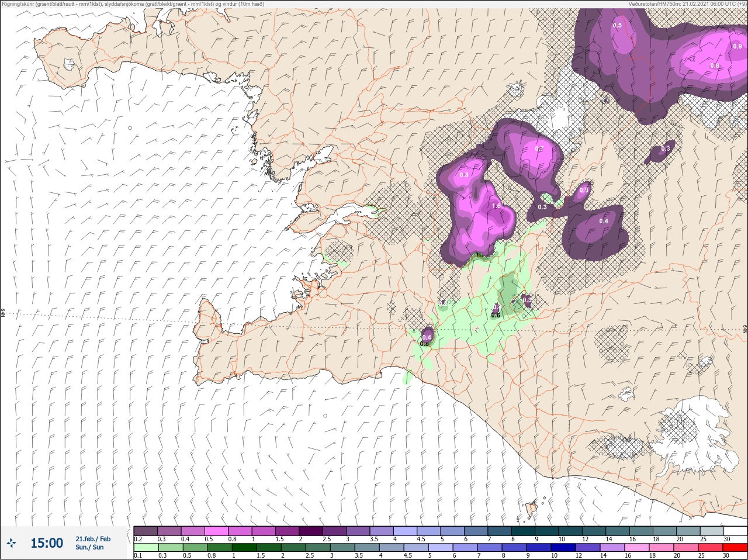The image size is (748, 560).
Task: Select the bright red 30 legend swatch
Action: (x=735, y=548)
